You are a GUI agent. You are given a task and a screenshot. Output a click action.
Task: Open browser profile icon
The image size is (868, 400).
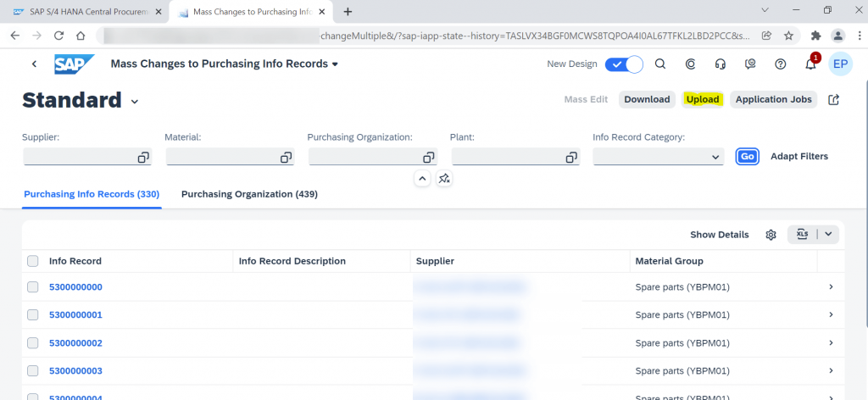[x=838, y=36]
